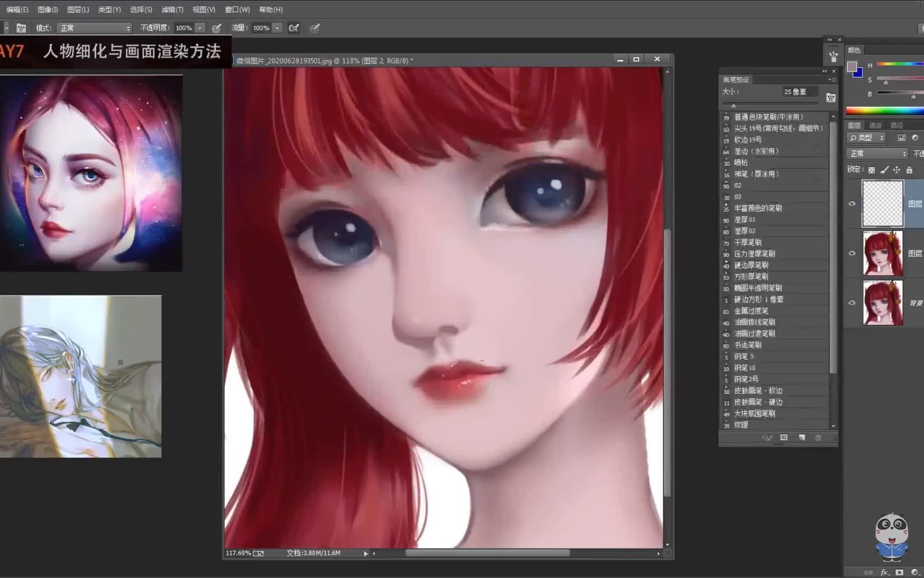
Task: Hide the top transparent layer
Action: click(852, 204)
